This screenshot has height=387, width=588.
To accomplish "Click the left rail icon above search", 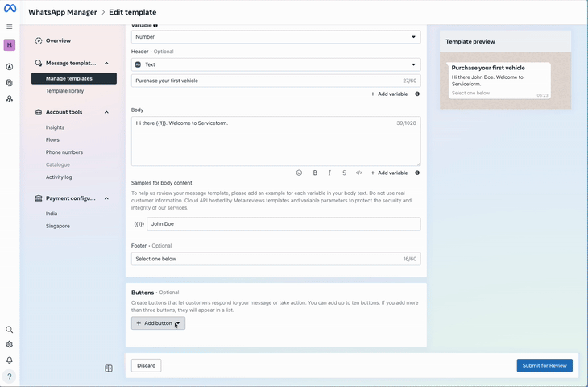I will [x=10, y=98].
